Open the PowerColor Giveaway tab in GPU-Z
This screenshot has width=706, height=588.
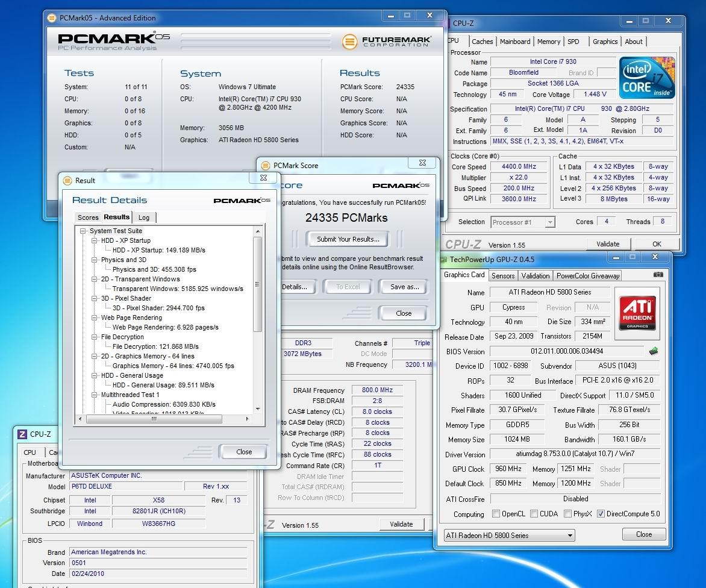[x=587, y=275]
